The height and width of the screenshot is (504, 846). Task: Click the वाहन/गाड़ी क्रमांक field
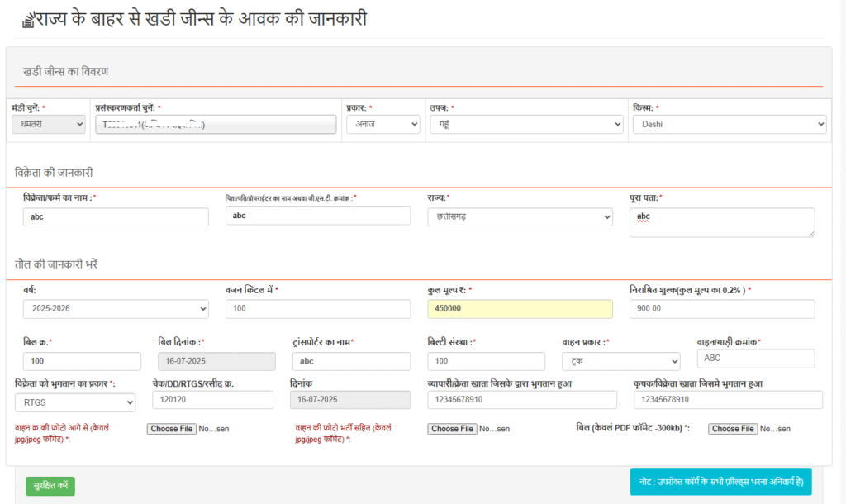pyautogui.click(x=756, y=359)
